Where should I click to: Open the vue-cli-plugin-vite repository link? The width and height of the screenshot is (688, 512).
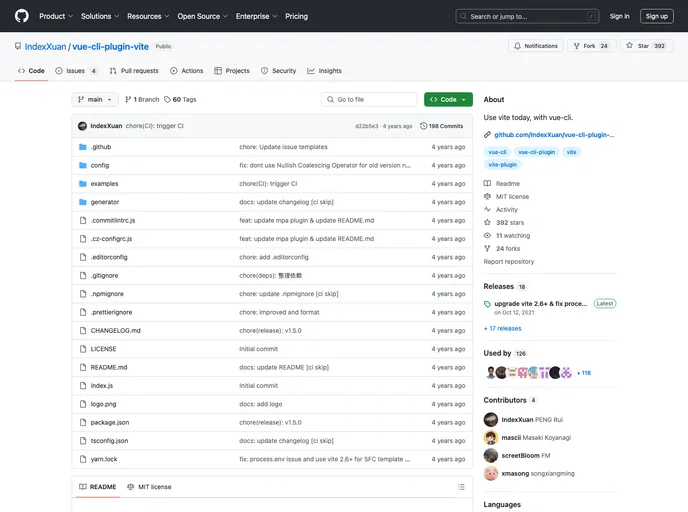[110, 47]
